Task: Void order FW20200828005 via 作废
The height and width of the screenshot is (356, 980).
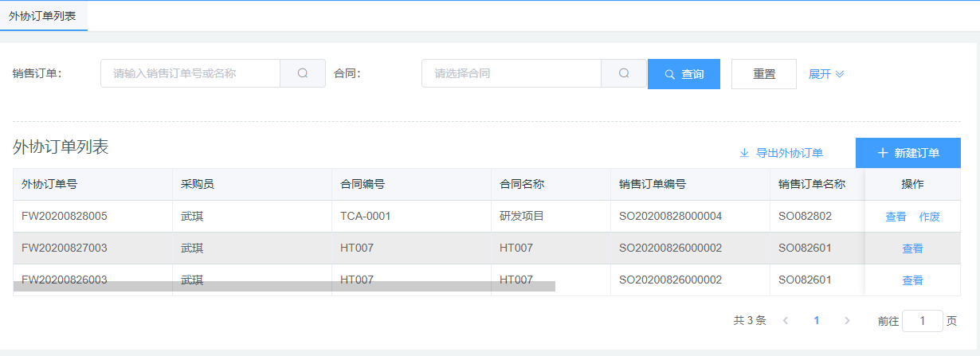Action: 929,217
